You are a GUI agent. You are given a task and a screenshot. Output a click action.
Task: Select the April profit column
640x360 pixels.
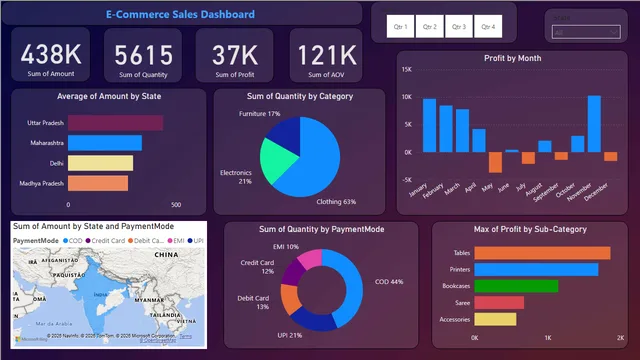click(x=479, y=140)
